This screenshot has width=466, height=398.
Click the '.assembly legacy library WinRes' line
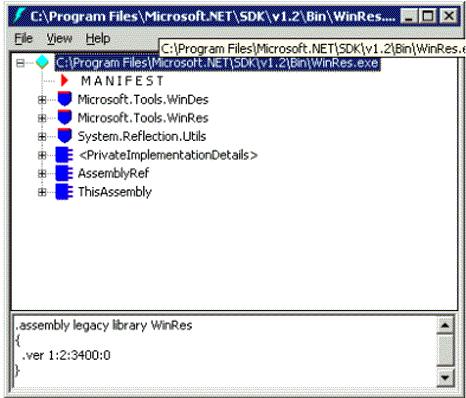[104, 325]
